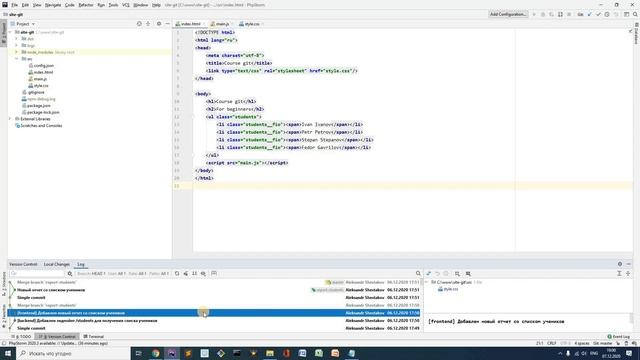The height and width of the screenshot is (360, 640).
Task: Click the cherry-pick icon in log toolbar
Action: (x=186, y=273)
